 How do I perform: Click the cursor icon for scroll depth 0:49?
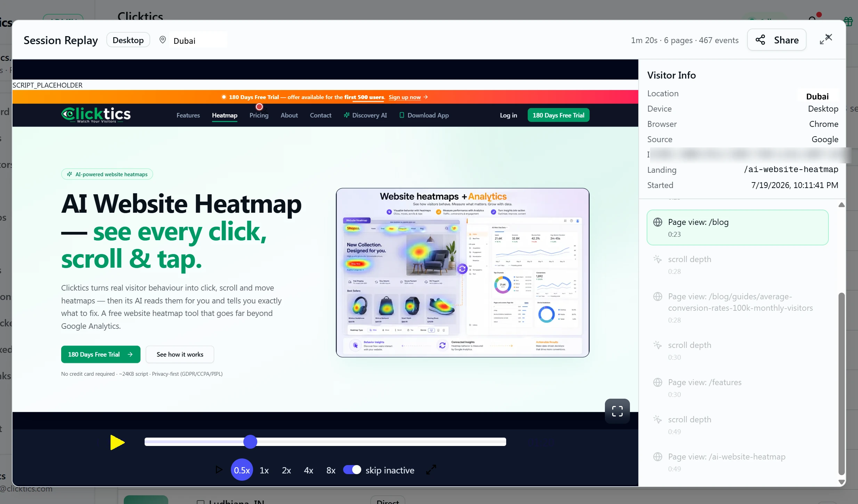click(x=657, y=419)
